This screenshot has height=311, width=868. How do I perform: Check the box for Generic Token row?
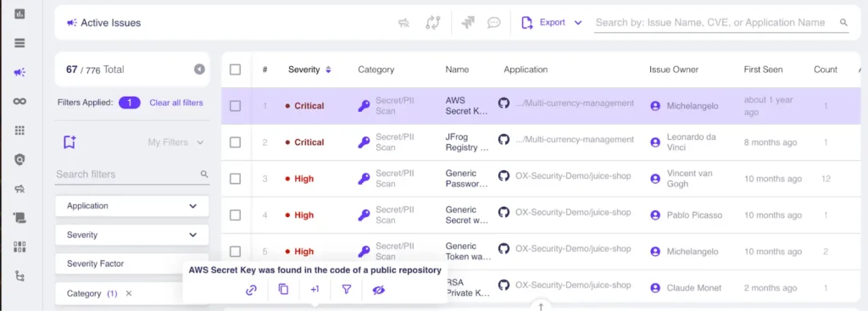(236, 252)
